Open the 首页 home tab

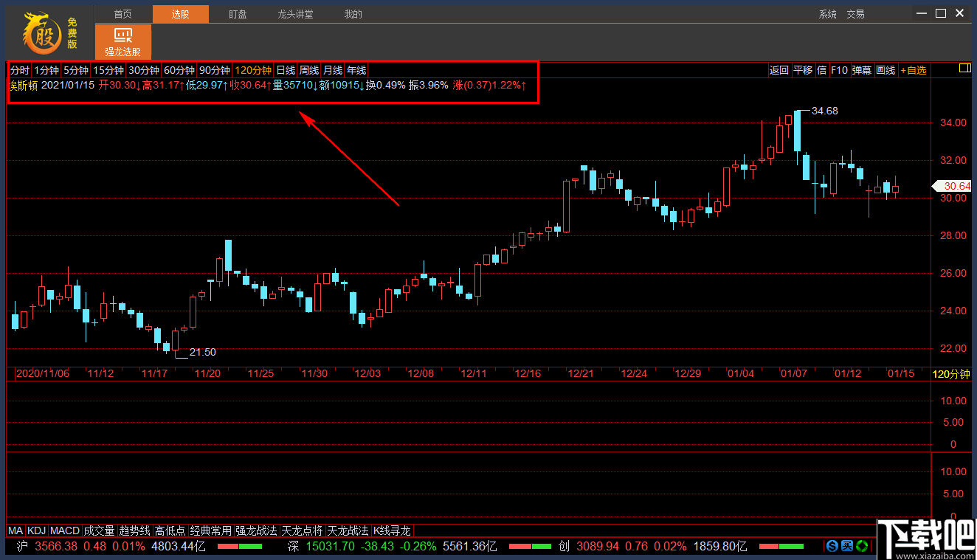[123, 14]
